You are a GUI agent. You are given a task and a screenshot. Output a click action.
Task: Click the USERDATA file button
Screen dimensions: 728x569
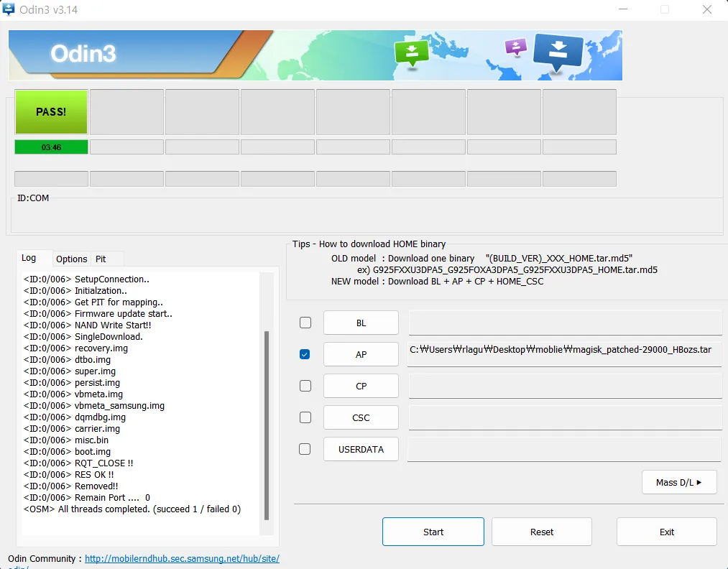pyautogui.click(x=361, y=449)
